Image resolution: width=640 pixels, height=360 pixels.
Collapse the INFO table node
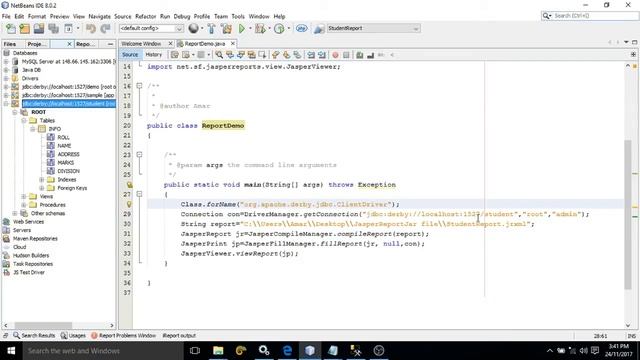[33, 129]
